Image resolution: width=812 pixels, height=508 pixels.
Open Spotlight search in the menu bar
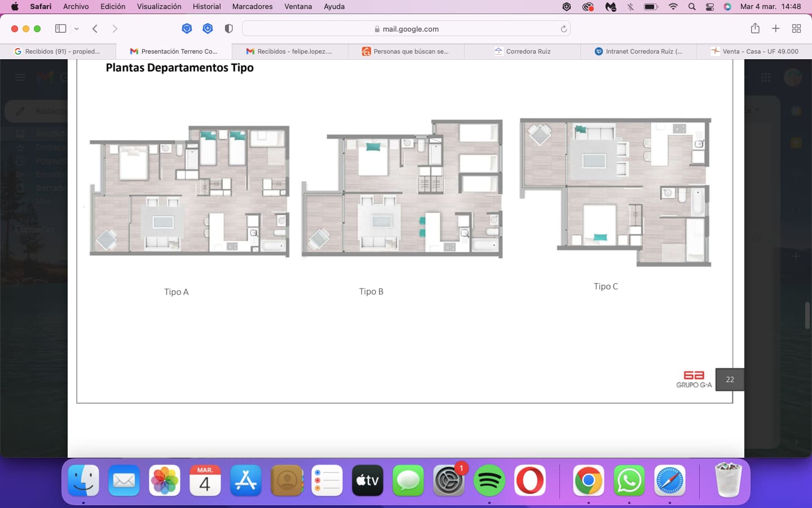692,7
